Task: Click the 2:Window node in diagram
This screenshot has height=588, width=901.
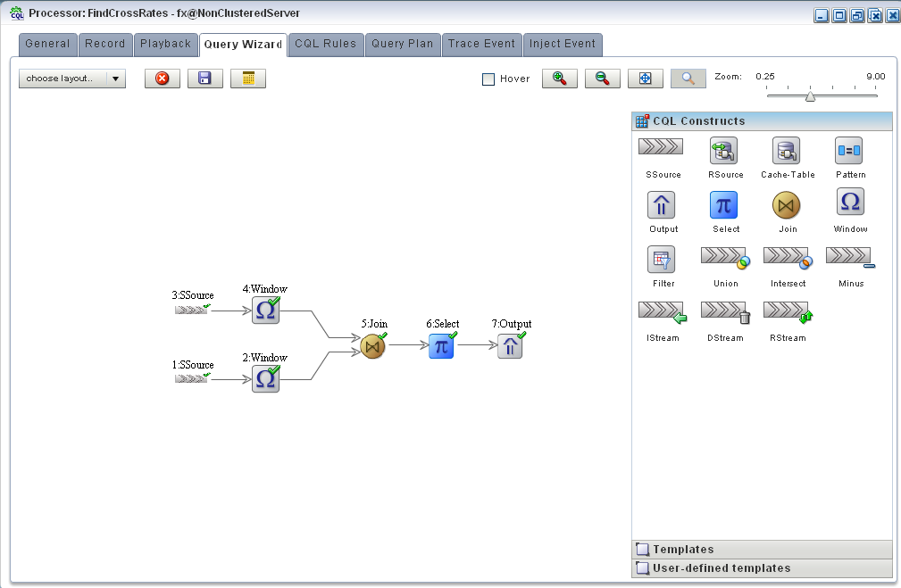Action: coord(265,379)
